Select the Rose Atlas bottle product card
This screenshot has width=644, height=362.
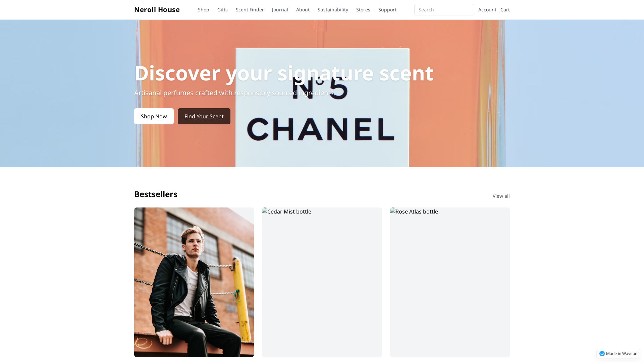tap(449, 282)
